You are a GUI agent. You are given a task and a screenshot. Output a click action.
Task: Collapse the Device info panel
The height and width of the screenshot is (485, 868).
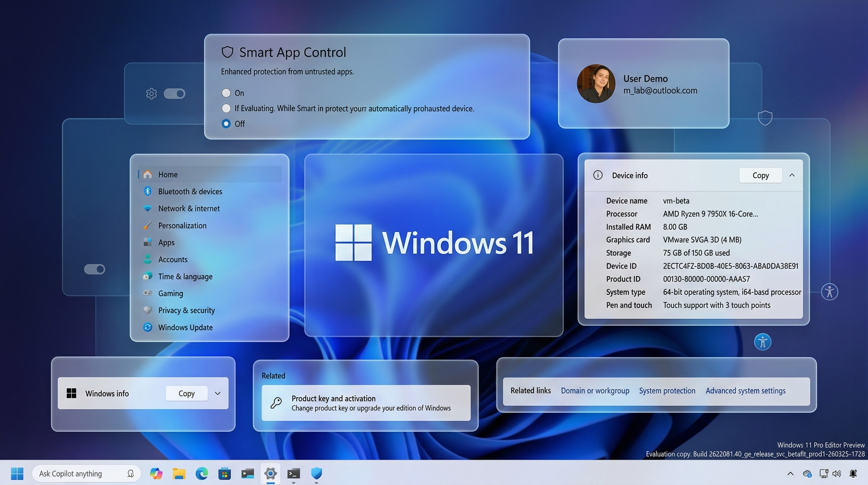[792, 175]
